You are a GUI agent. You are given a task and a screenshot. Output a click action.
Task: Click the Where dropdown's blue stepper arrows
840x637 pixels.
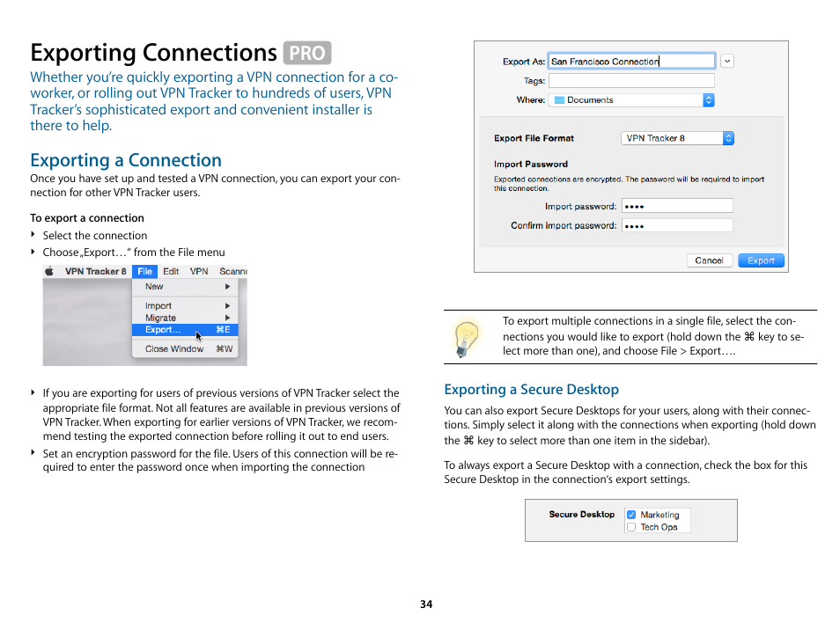pyautogui.click(x=708, y=100)
